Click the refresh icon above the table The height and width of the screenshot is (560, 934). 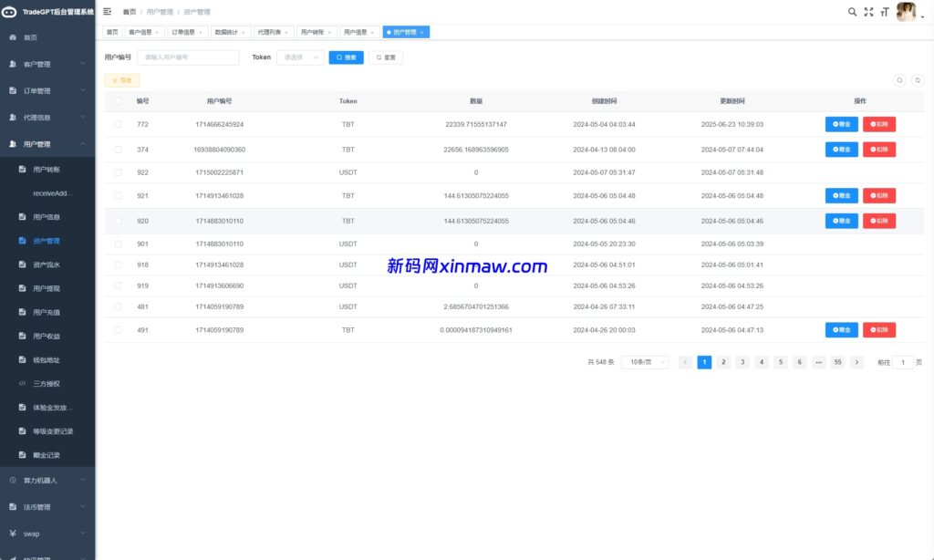(918, 79)
